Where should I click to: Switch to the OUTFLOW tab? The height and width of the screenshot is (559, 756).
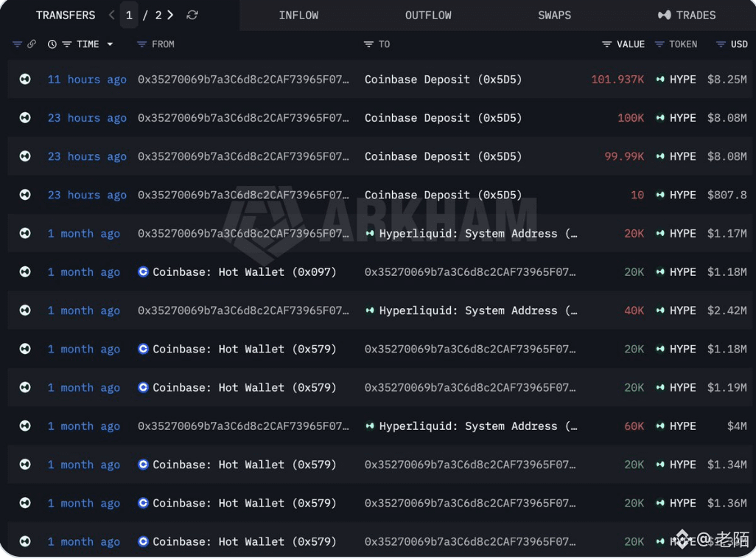(x=428, y=15)
